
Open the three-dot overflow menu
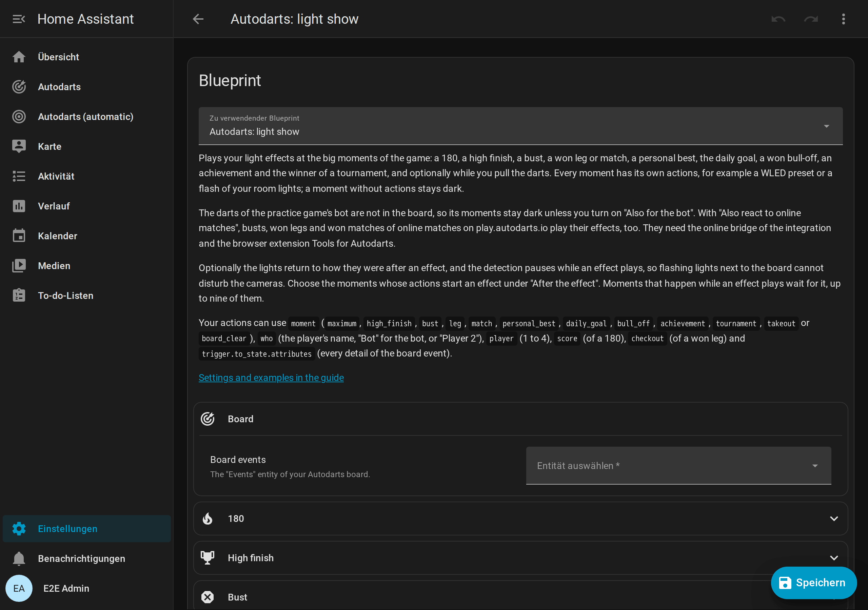click(844, 19)
